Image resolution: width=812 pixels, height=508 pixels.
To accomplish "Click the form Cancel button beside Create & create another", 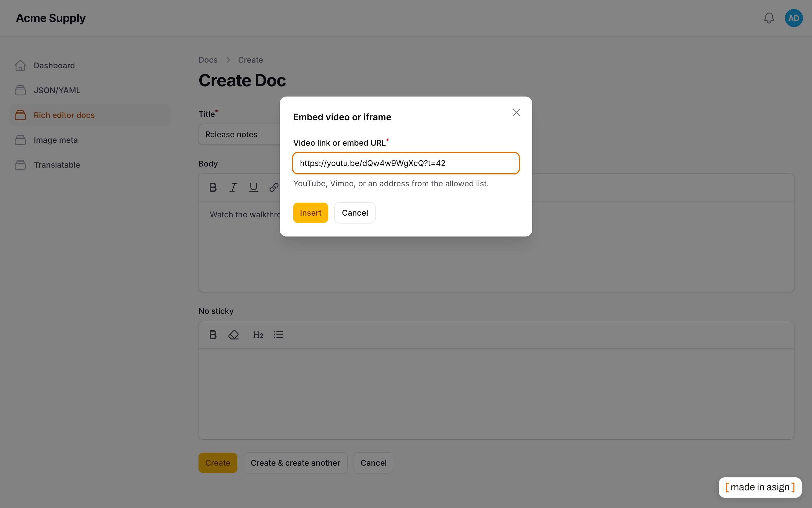I will [x=374, y=463].
